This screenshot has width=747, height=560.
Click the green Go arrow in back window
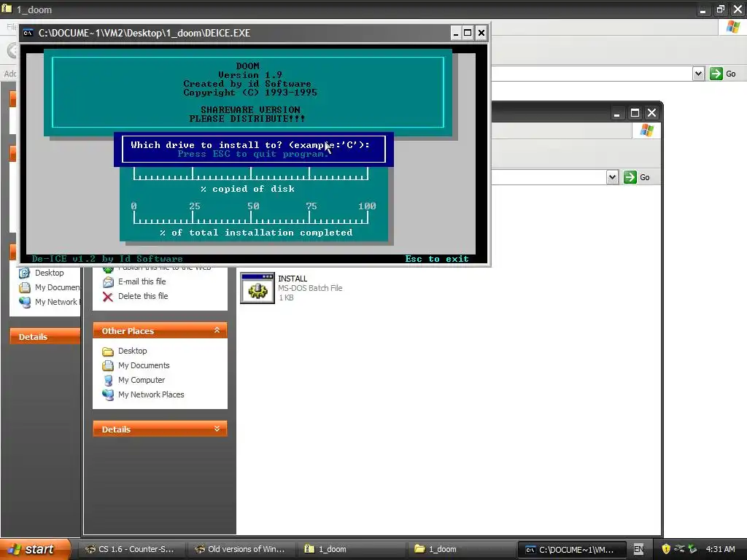pyautogui.click(x=716, y=74)
